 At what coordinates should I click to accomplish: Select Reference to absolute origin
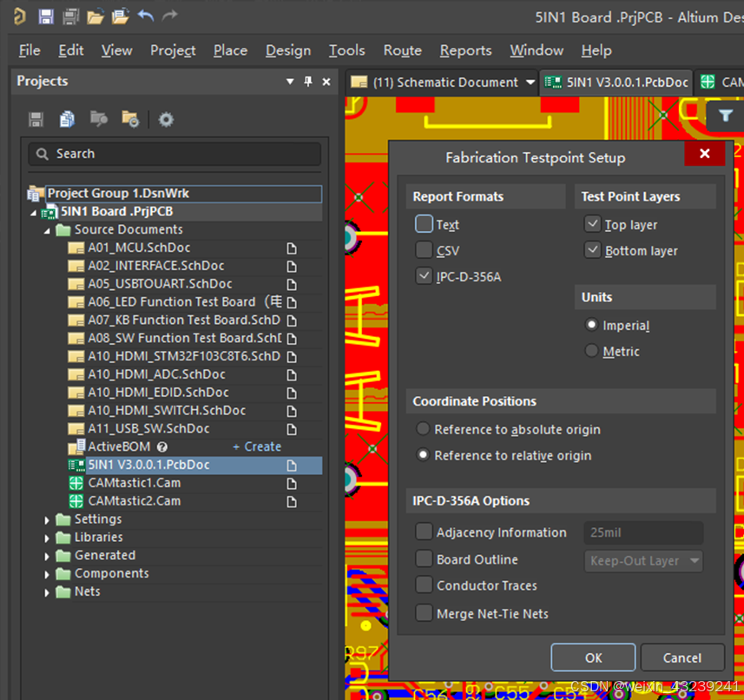pyautogui.click(x=423, y=428)
